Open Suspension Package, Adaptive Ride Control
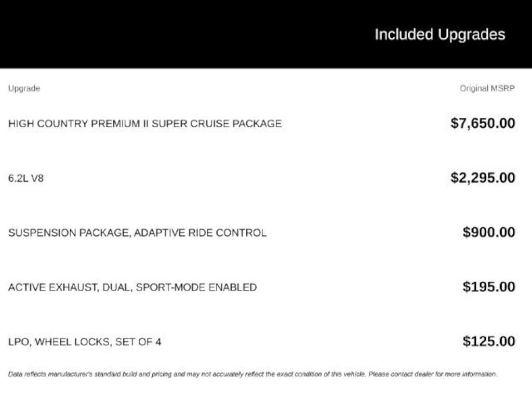Screen dimensions: 532x399 click(137, 233)
